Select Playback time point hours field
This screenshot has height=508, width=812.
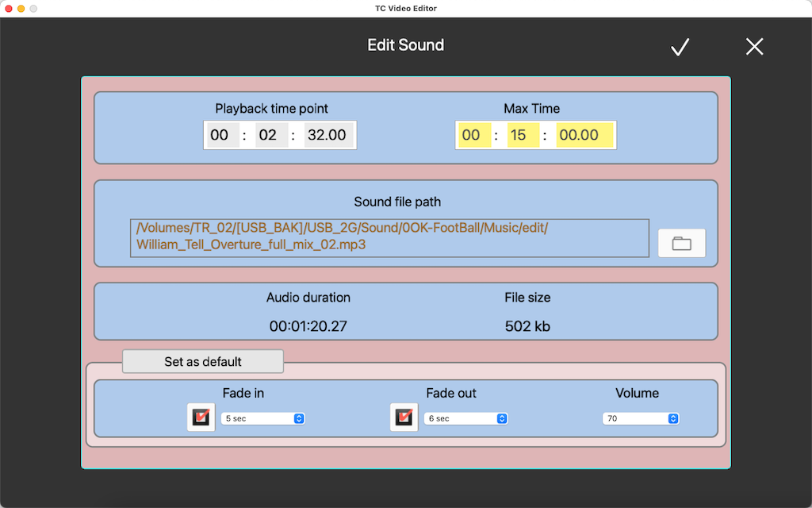coord(223,135)
